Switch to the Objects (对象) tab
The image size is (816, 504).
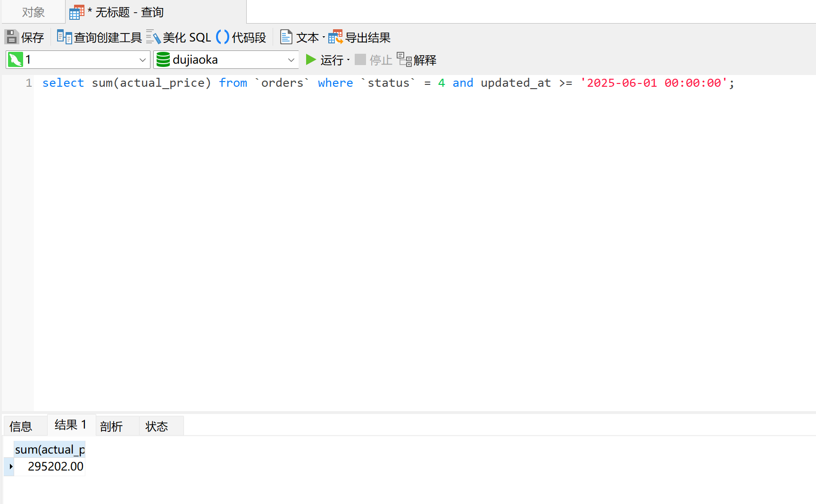point(33,12)
